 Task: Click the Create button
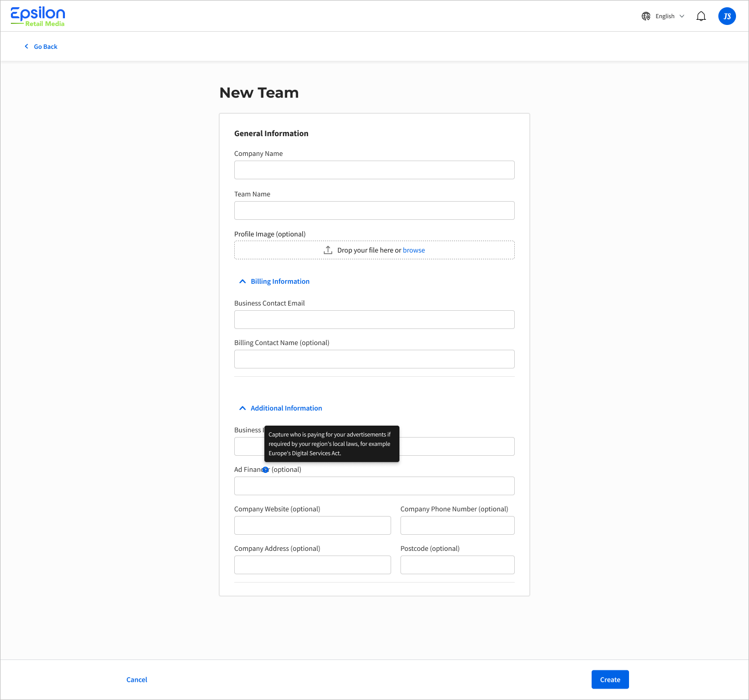click(610, 679)
